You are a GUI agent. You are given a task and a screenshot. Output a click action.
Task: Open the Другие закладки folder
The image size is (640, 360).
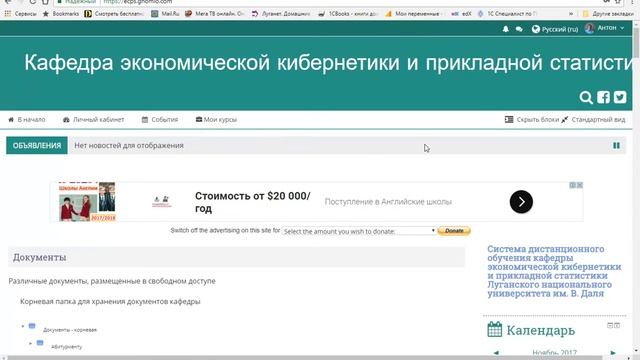(608, 13)
